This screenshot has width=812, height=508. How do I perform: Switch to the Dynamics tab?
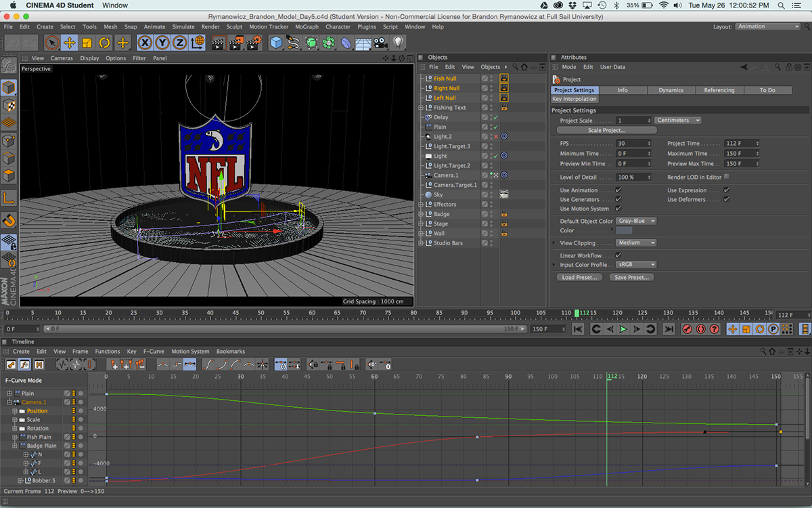[x=671, y=90]
